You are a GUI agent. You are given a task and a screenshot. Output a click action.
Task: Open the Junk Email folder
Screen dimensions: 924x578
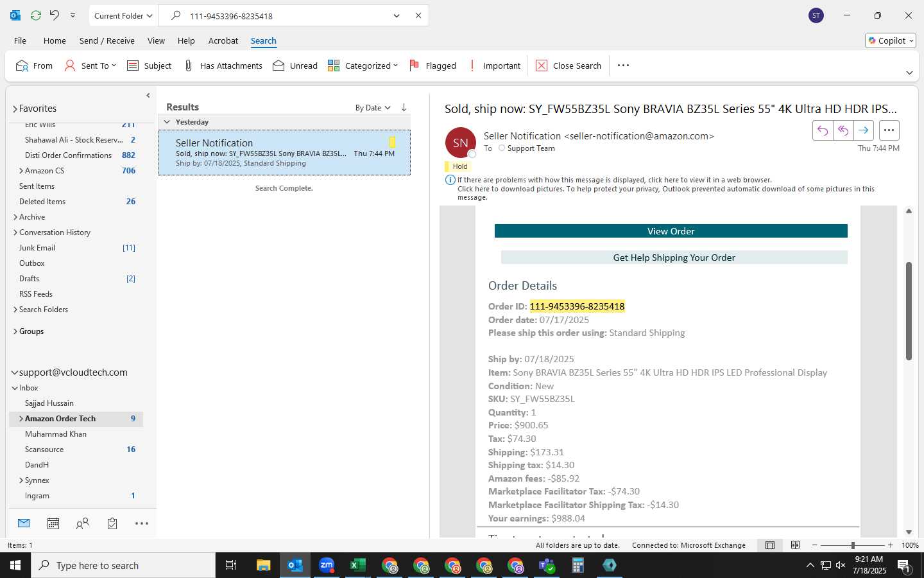point(37,248)
